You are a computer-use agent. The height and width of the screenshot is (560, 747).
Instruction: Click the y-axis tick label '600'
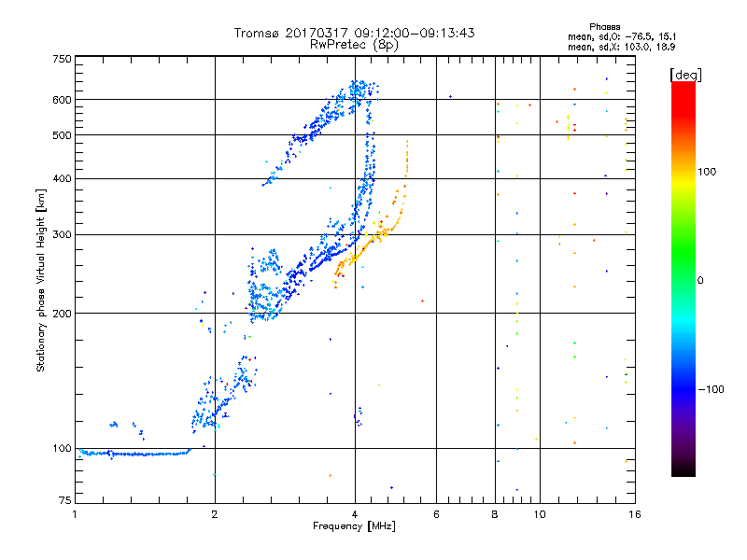coord(62,100)
